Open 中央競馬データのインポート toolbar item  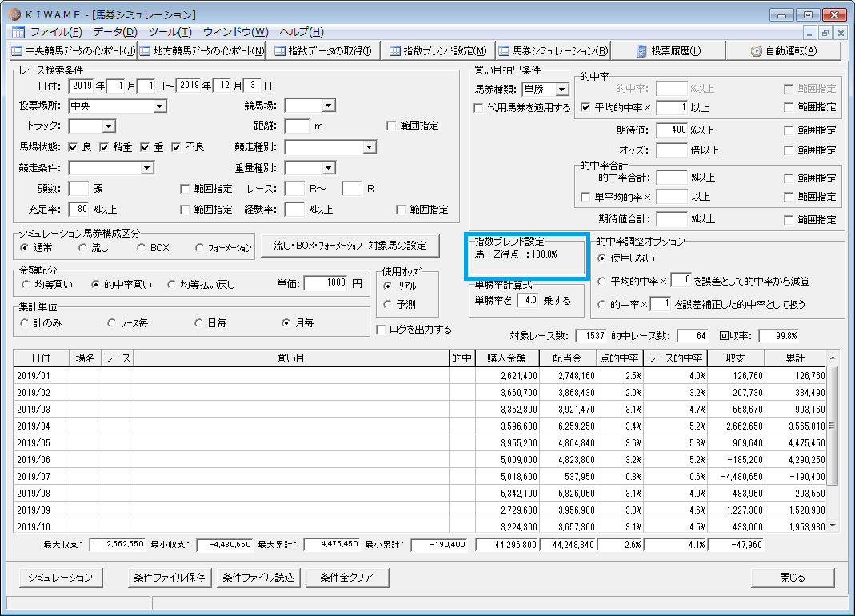pos(73,50)
